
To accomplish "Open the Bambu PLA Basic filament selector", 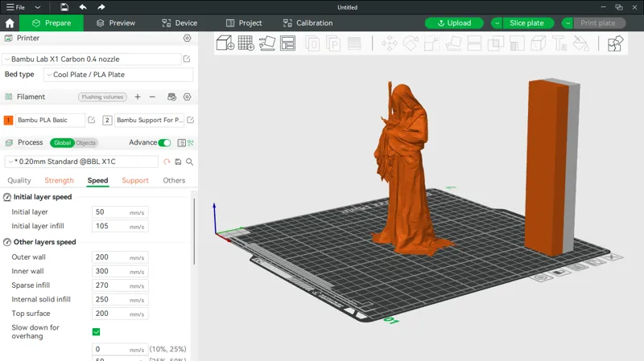I will [50, 120].
